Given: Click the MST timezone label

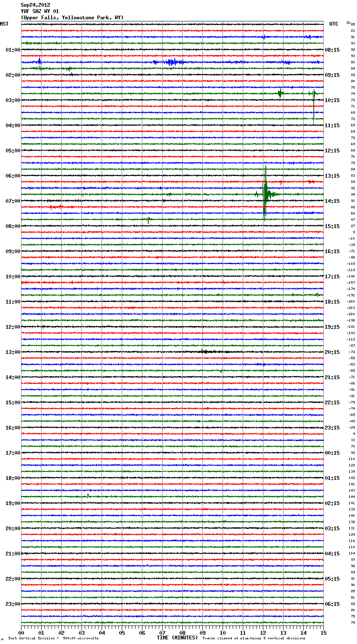Looking at the screenshot, I should tap(4, 24).
